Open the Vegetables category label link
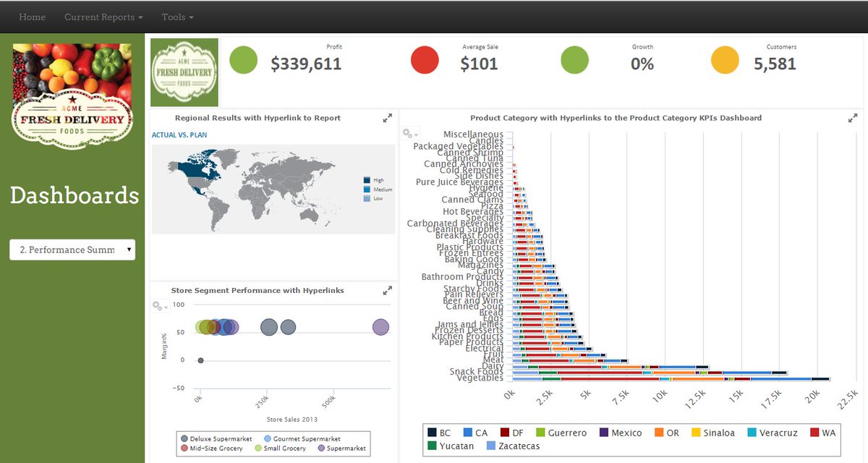 [x=480, y=378]
